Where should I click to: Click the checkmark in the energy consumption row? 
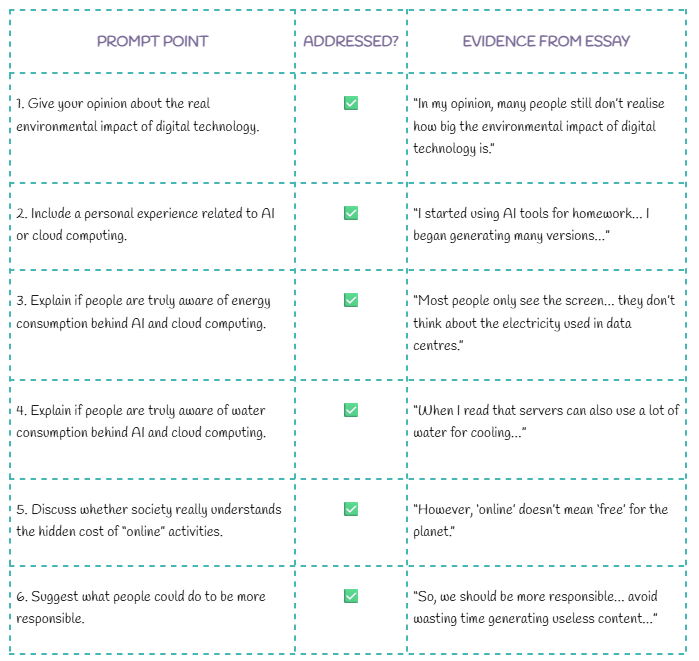coord(351,300)
